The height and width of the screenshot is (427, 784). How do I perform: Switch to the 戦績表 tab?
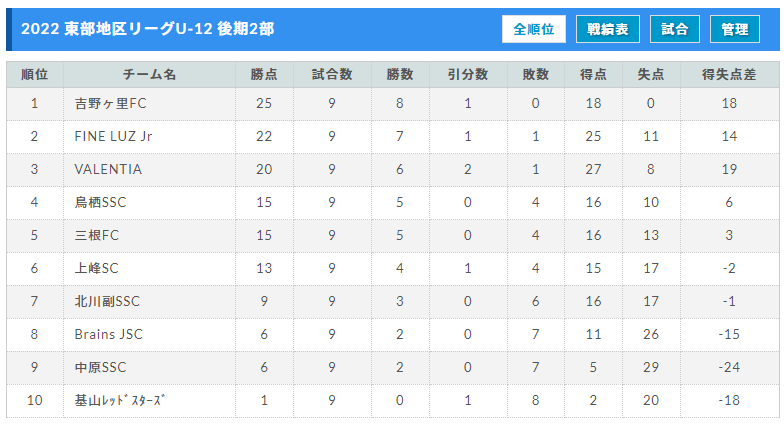coord(608,29)
